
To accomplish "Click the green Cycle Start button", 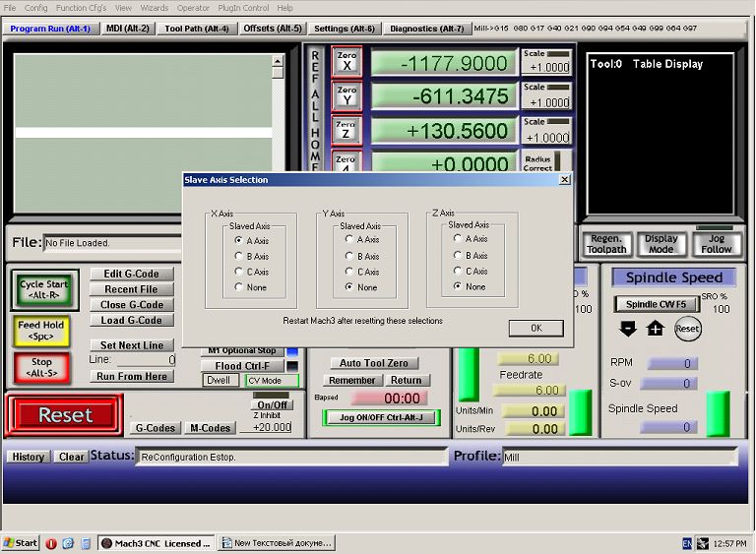I will pos(44,289).
